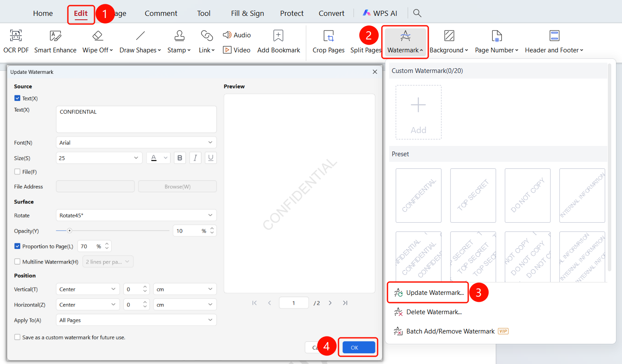The image size is (622, 364).
Task: Switch to the Home tab
Action: (43, 13)
